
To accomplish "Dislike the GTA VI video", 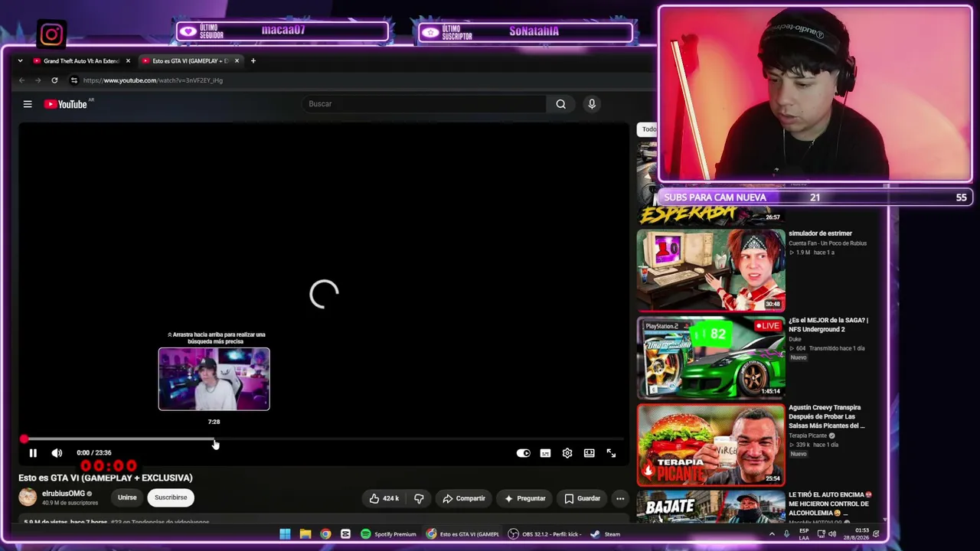I will pyautogui.click(x=419, y=498).
